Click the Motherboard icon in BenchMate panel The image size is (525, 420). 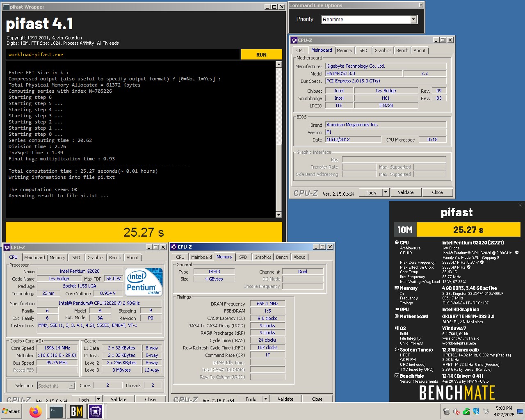tap(397, 316)
